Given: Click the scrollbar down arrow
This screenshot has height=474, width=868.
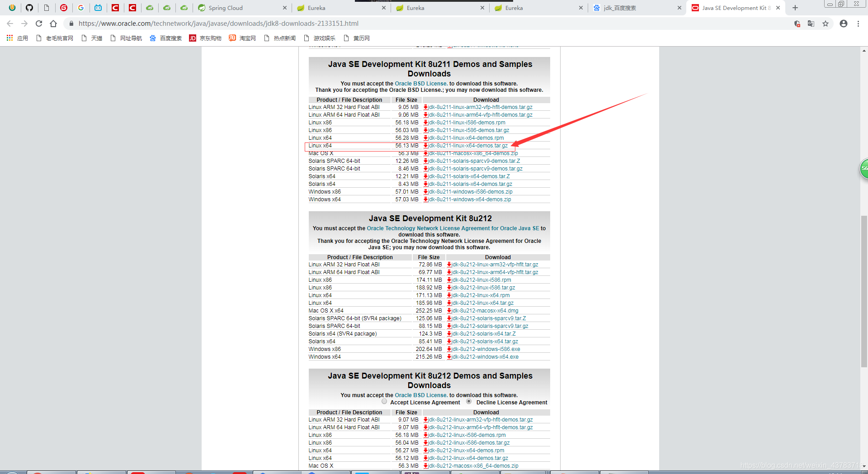Looking at the screenshot, I should (864, 466).
